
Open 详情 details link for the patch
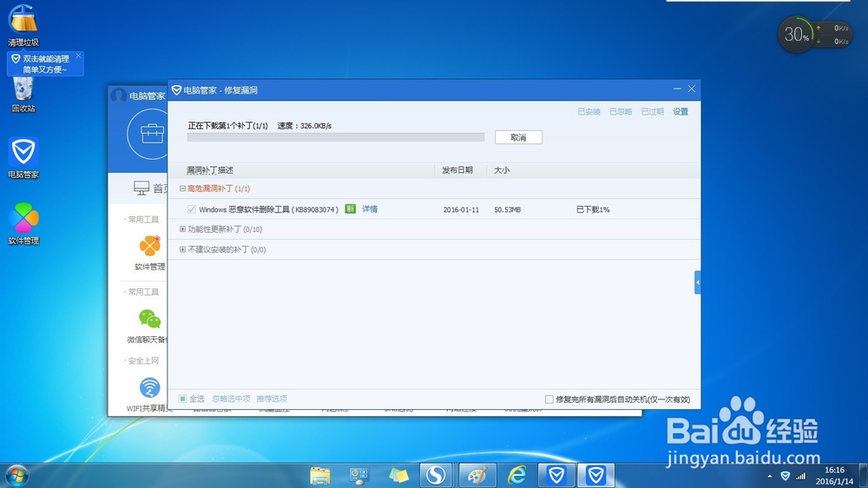tap(369, 208)
